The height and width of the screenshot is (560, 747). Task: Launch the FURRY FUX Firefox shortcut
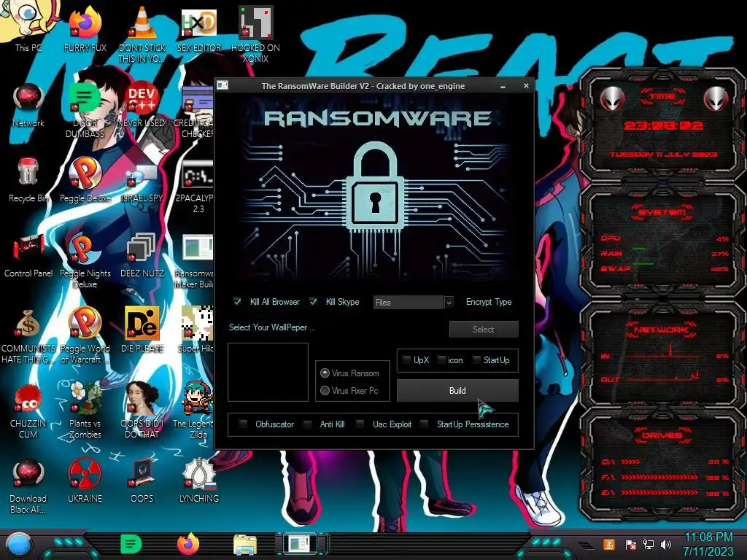pos(85,28)
